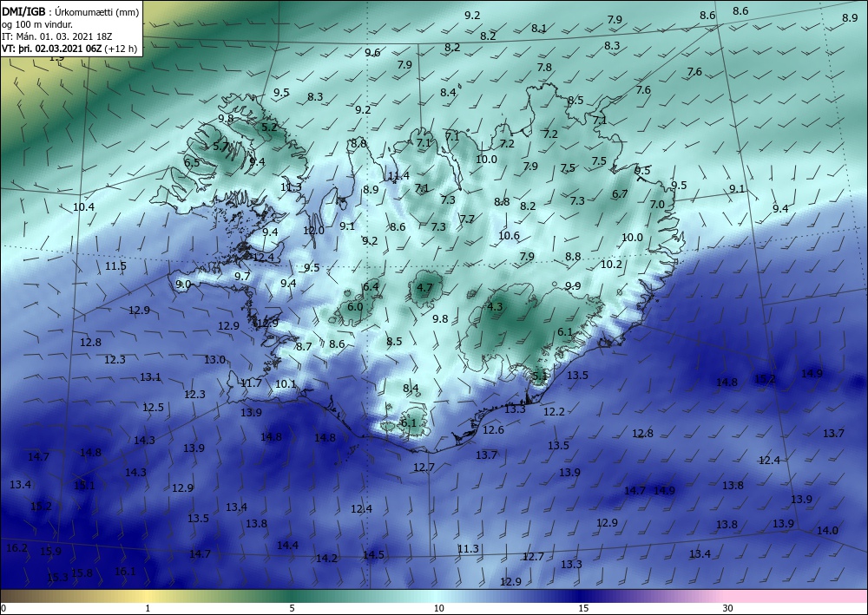
Task: Click the value 8.7 on the map
Action: (x=304, y=347)
